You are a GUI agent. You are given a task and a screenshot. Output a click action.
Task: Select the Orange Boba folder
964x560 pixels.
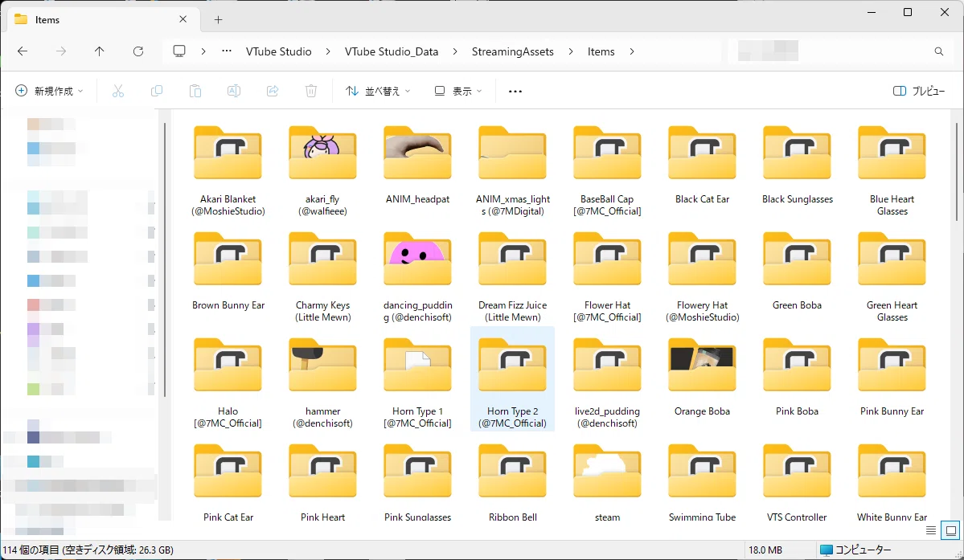point(702,377)
